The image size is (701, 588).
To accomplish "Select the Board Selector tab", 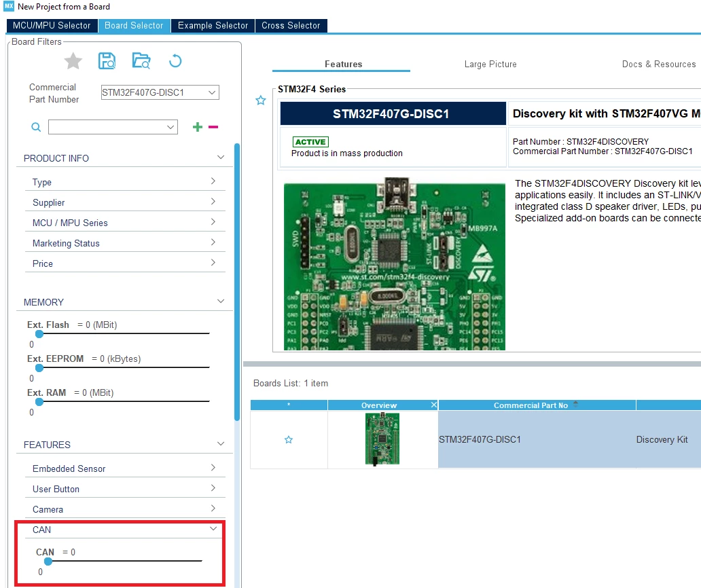I will (134, 26).
